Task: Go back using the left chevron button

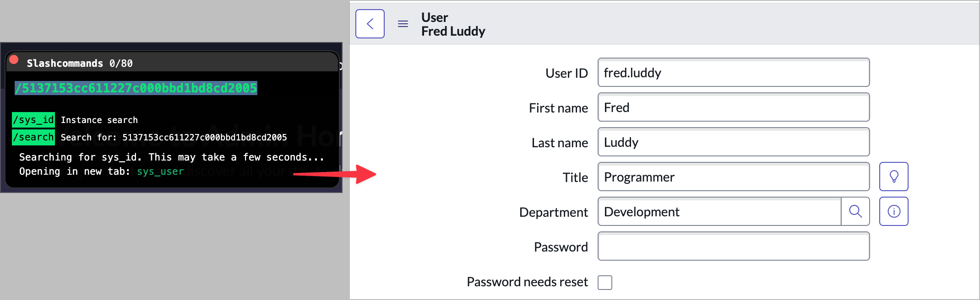Action: coord(370,24)
